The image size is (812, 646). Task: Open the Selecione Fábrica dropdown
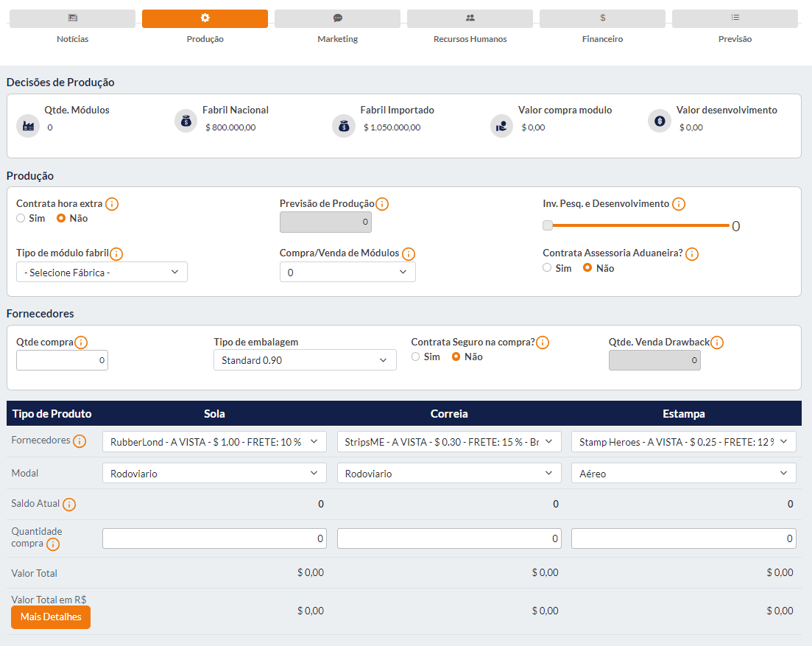click(102, 272)
